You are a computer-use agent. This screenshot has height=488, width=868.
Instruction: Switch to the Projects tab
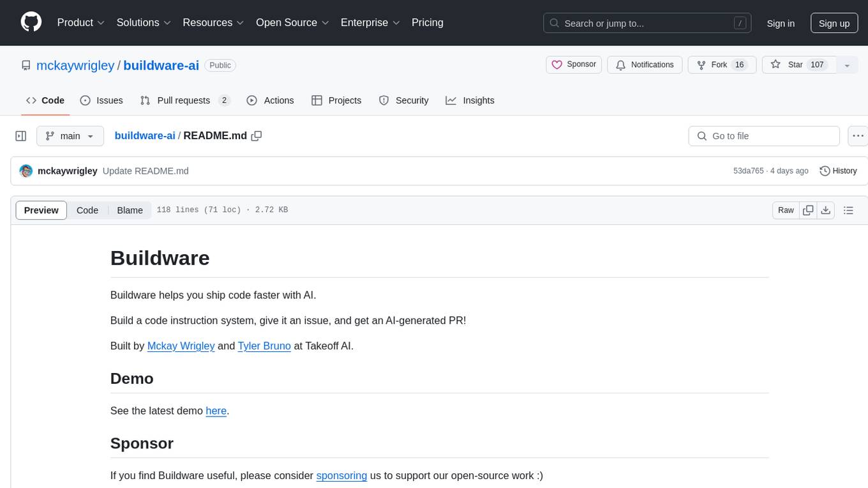coord(336,100)
